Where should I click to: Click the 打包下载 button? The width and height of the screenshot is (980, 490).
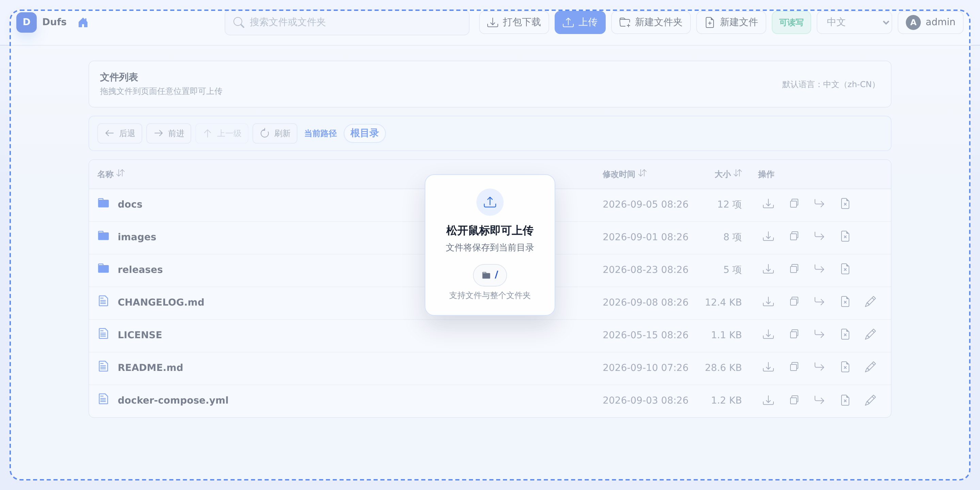[x=513, y=22]
